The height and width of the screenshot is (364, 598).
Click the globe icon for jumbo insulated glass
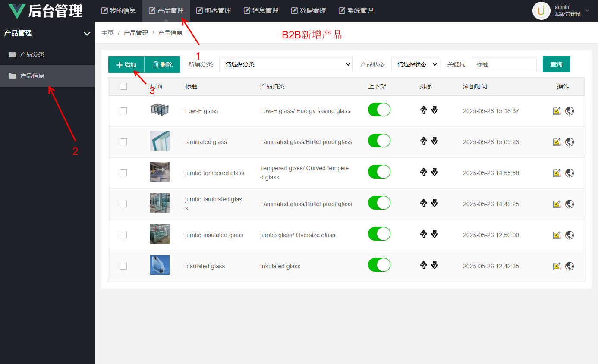(570, 235)
